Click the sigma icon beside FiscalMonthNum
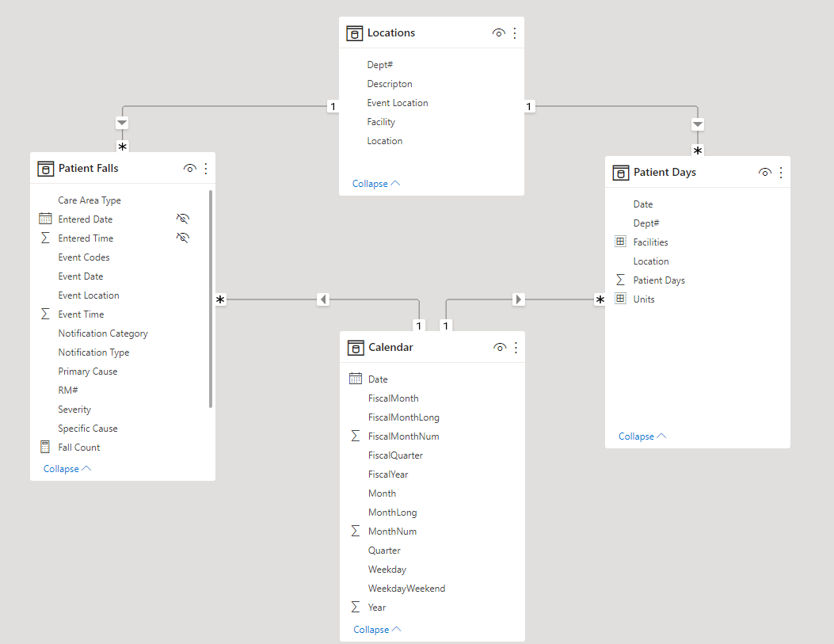The image size is (834, 644). (356, 436)
